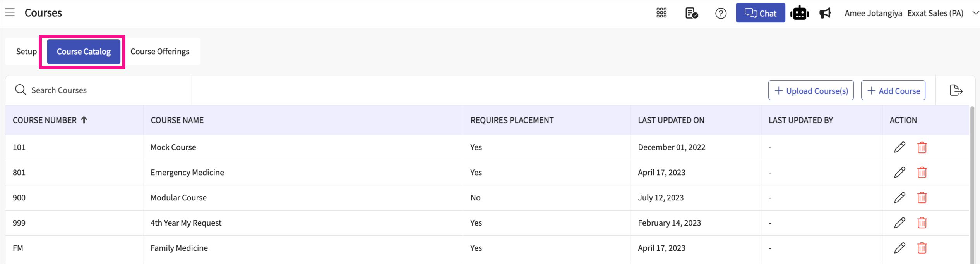Image resolution: width=980 pixels, height=264 pixels.
Task: Open the hamburger navigation menu
Action: pyautogui.click(x=10, y=13)
